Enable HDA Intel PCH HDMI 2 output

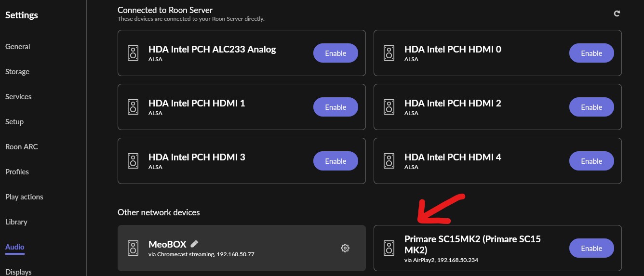click(591, 107)
